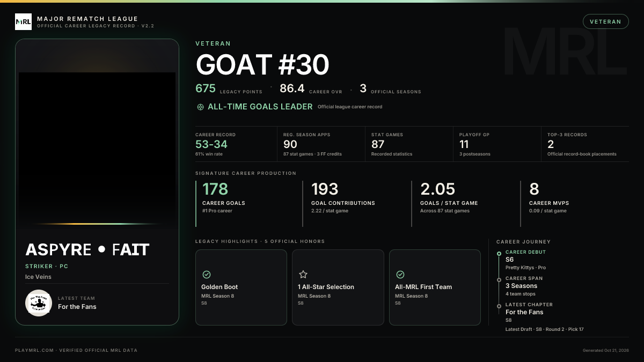644x362 pixels.
Task: Click the MRL logo icon
Action: point(23,22)
